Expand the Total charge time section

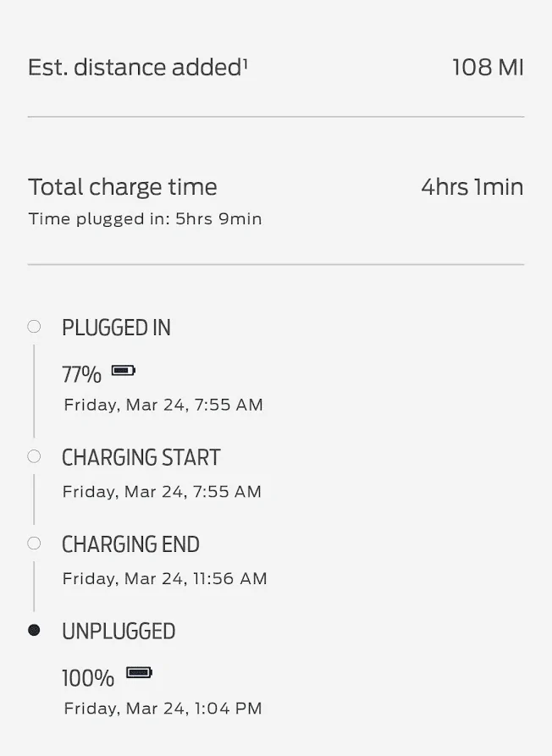pos(122,187)
